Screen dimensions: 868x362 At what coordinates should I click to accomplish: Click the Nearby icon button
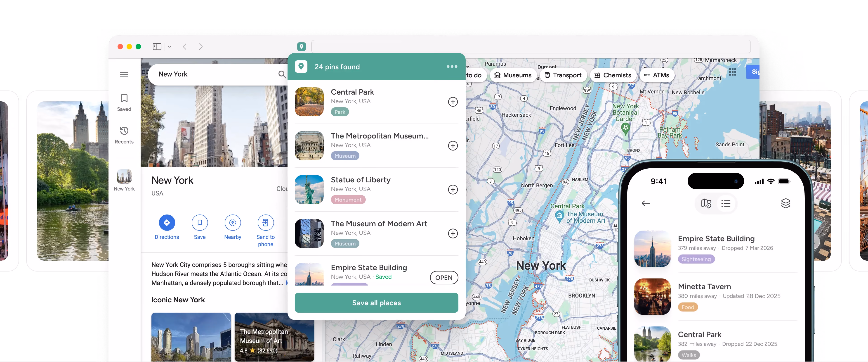[x=233, y=222]
